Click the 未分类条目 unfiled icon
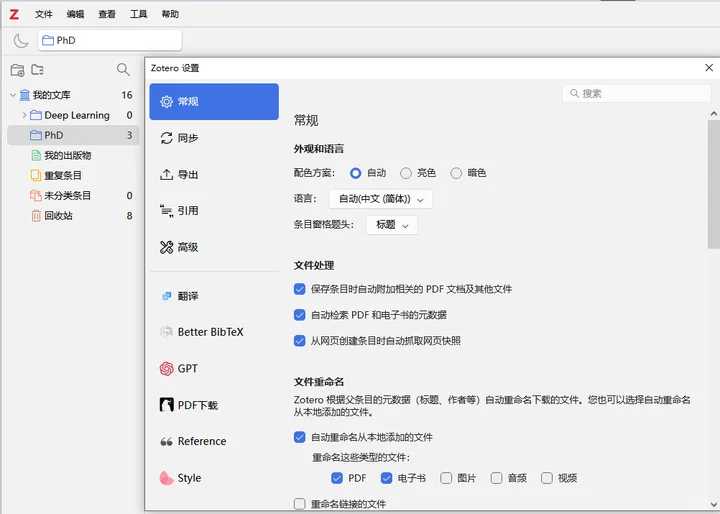This screenshot has width=720, height=514. pos(36,196)
